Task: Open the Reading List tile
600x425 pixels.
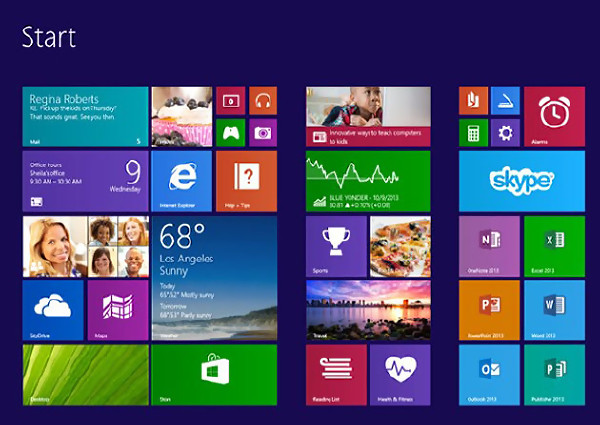Action: pos(336,375)
